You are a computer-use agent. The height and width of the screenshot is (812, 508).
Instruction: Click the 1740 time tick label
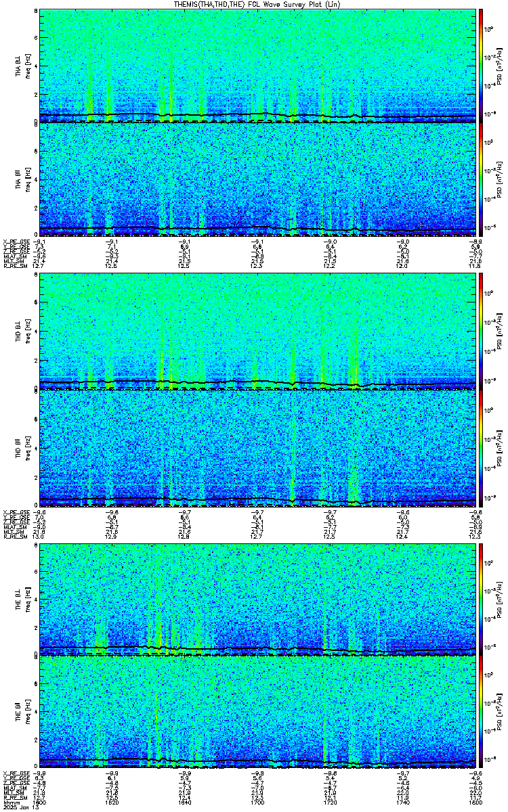[x=404, y=803]
